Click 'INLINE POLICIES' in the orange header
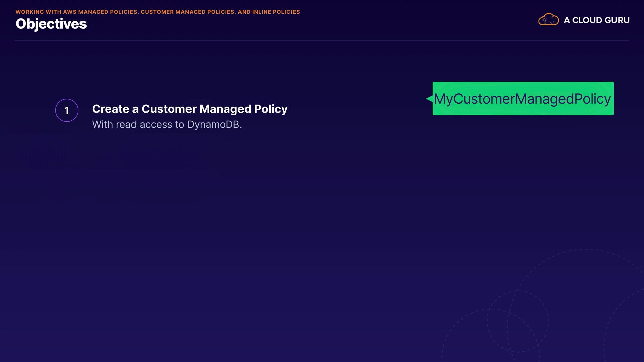Screen dimensions: 644x362 point(276,12)
